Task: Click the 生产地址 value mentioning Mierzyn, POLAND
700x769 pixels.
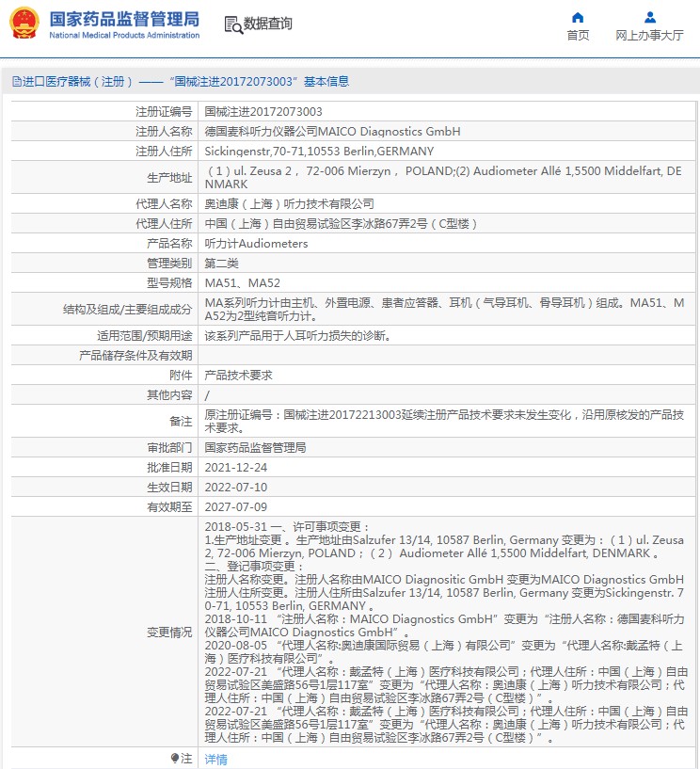Action: click(444, 178)
